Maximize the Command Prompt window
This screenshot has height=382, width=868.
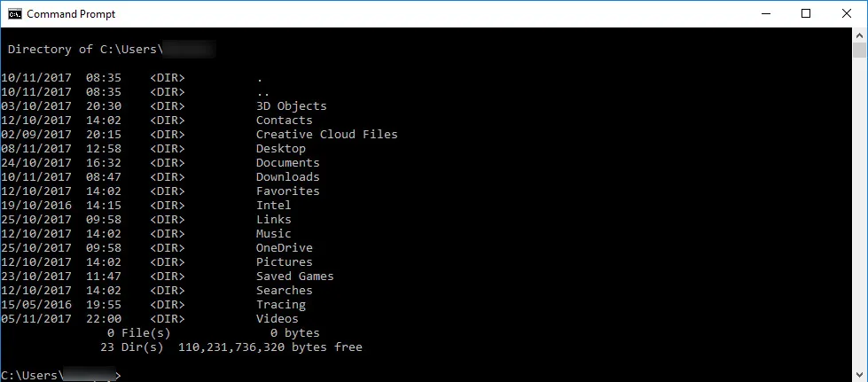pyautogui.click(x=805, y=13)
